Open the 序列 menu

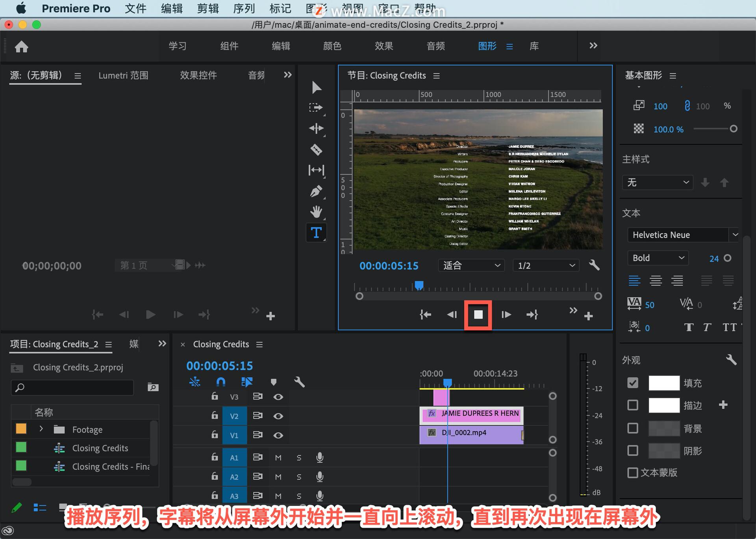pos(244,8)
